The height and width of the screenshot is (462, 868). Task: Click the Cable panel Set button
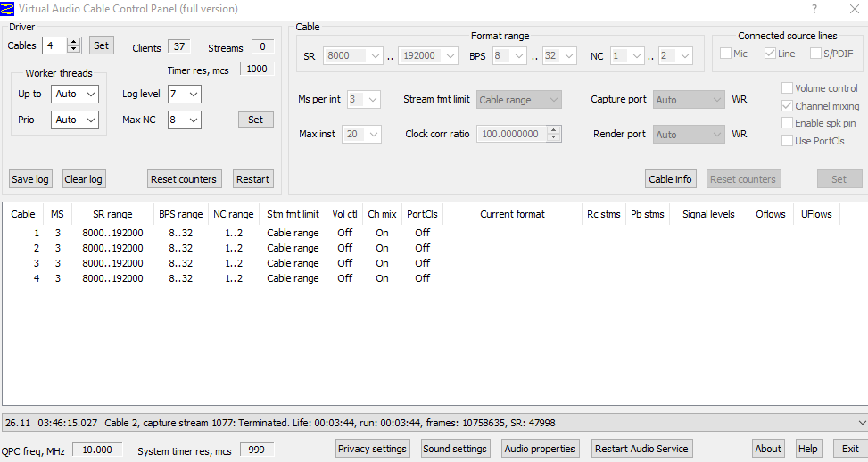tap(839, 179)
